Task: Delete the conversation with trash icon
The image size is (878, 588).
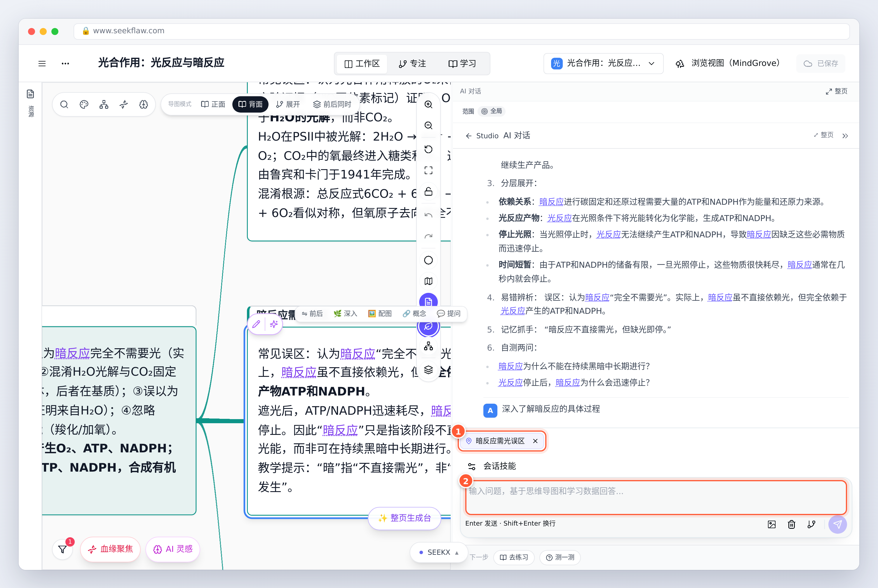Action: click(792, 525)
